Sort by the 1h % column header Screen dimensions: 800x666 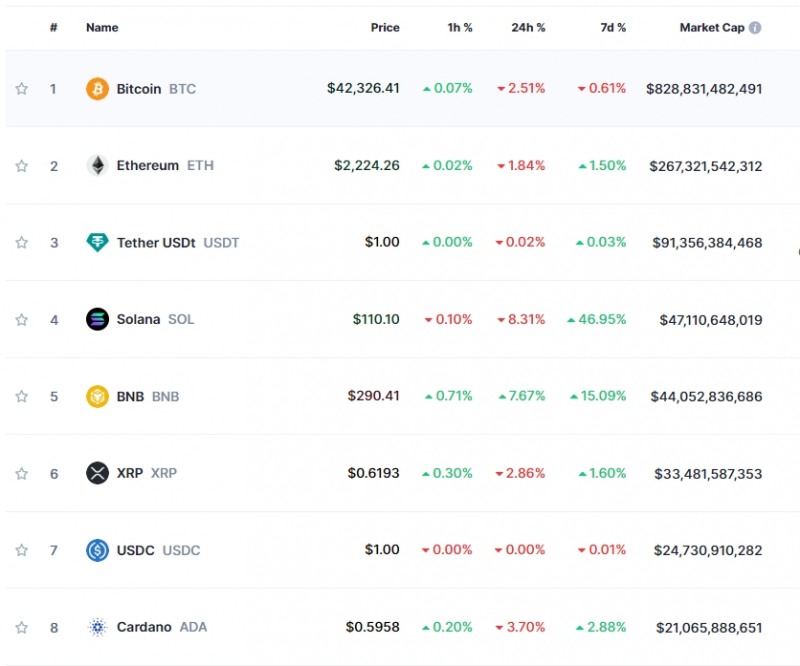coord(460,28)
